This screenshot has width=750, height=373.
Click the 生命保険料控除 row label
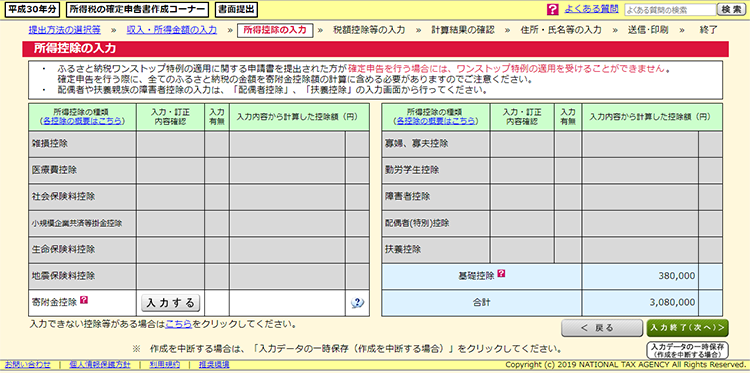click(x=64, y=250)
